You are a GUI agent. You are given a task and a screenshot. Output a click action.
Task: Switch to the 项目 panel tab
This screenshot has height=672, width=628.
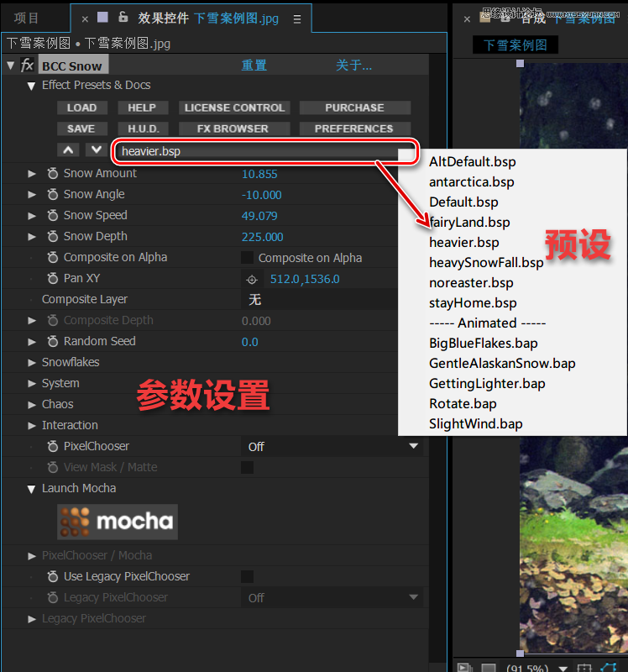pyautogui.click(x=27, y=18)
